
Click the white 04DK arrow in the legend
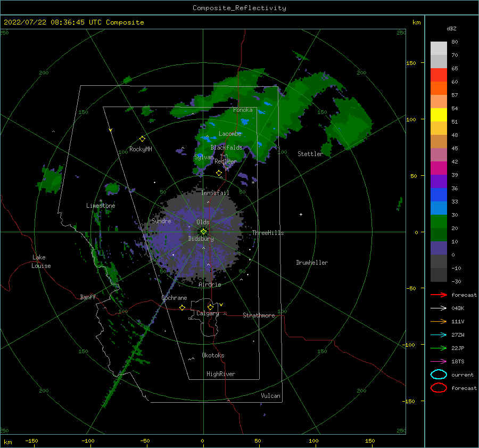pos(439,308)
